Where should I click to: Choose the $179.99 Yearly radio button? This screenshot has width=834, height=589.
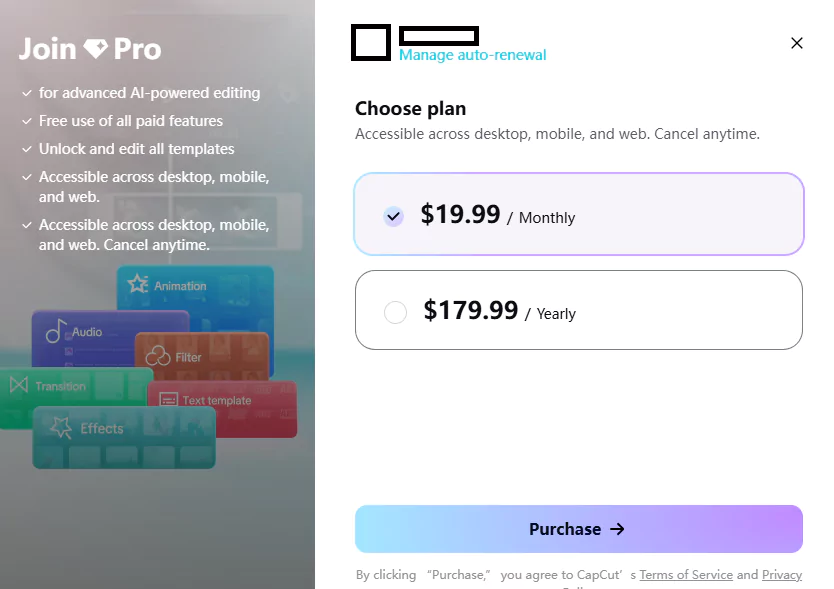point(395,312)
